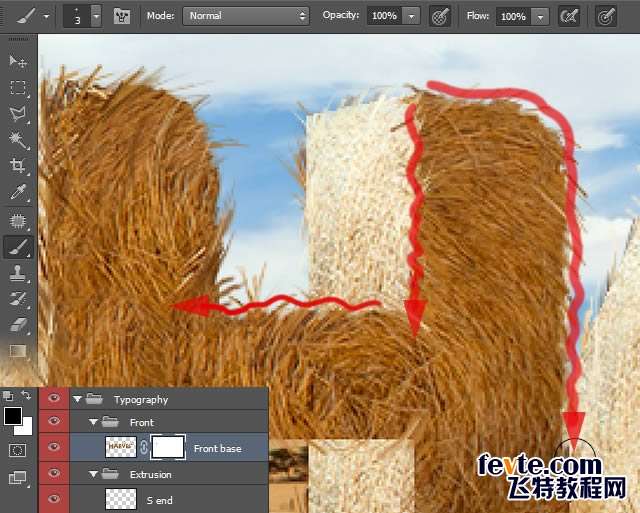
Task: Hide the Front base layer
Action: tap(54, 447)
